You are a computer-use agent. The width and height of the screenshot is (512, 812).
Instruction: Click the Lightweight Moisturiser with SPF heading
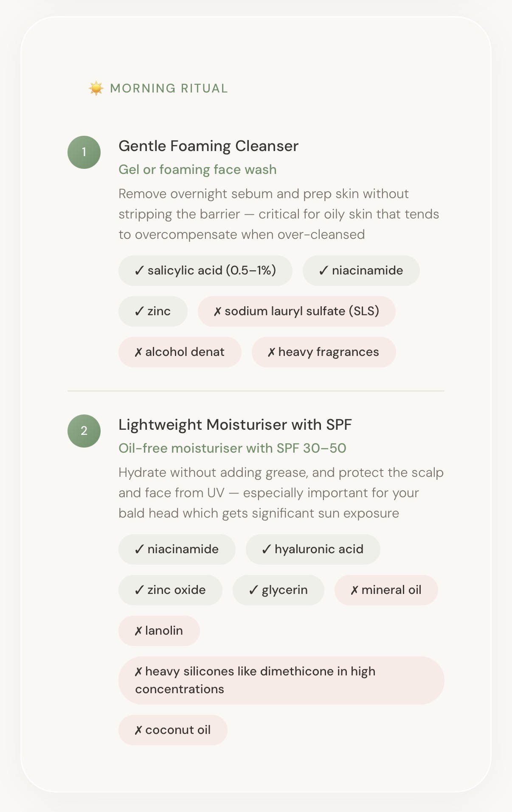click(235, 425)
